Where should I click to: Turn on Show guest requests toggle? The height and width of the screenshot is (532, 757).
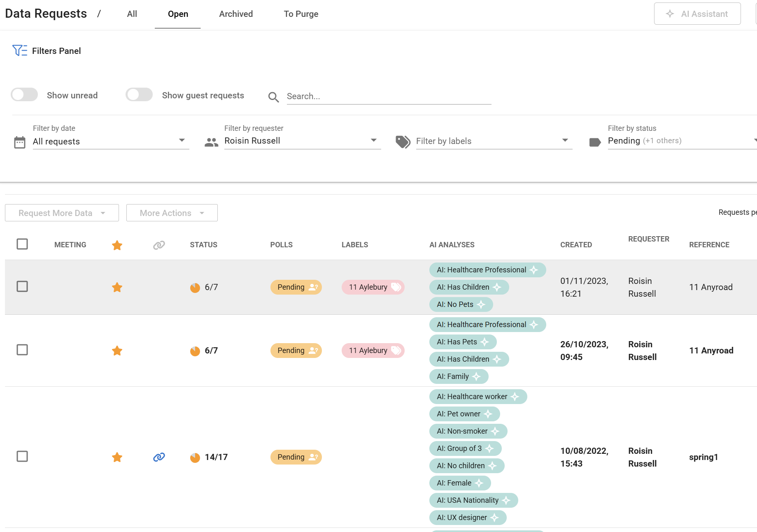pos(139,95)
